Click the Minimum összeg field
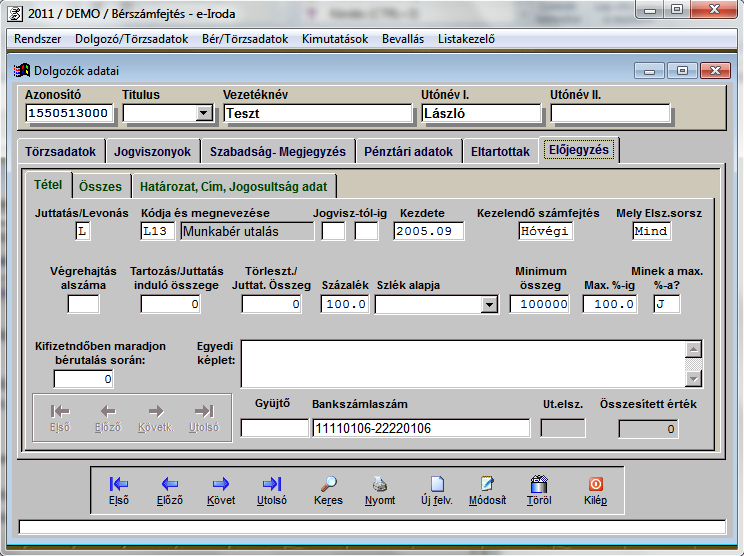The width and height of the screenshot is (744, 556). 540,305
